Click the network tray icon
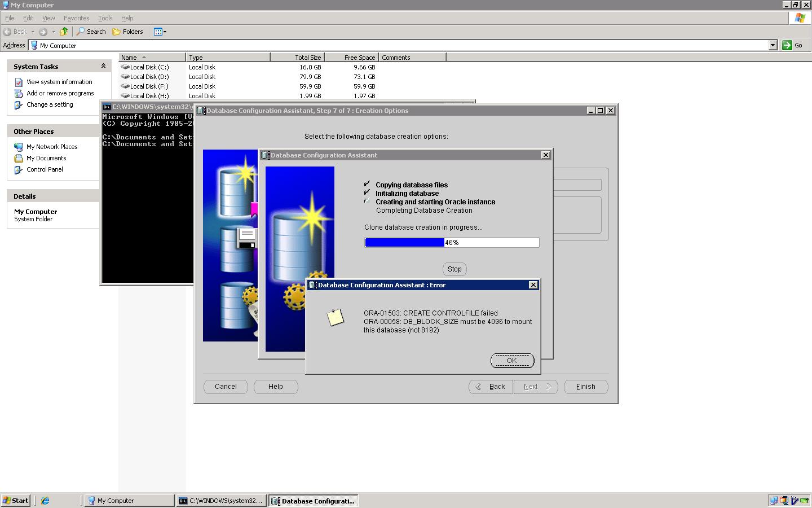 [x=774, y=501]
